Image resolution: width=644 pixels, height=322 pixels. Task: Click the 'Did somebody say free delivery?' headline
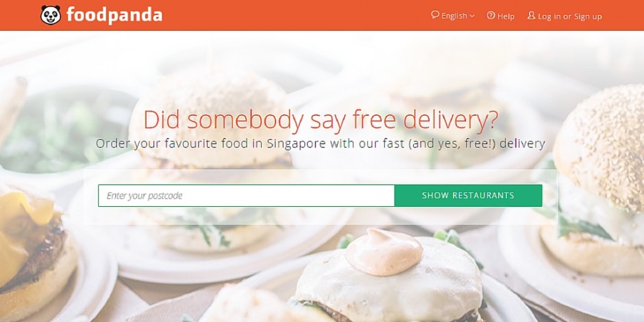pyautogui.click(x=321, y=119)
